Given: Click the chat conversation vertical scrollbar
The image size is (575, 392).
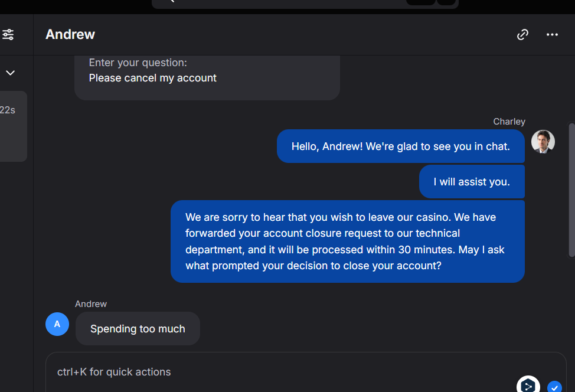Looking at the screenshot, I should tap(571, 189).
